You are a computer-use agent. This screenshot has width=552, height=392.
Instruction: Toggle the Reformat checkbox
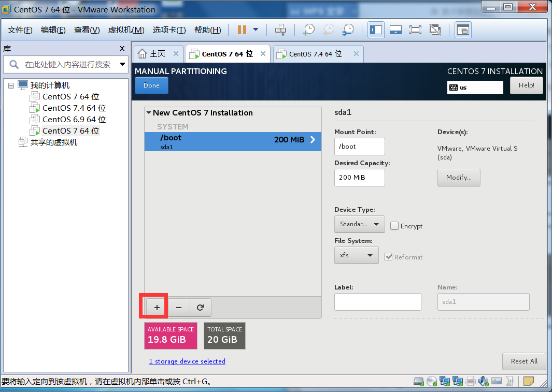click(388, 257)
